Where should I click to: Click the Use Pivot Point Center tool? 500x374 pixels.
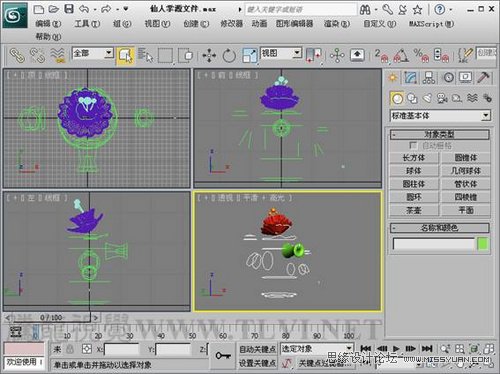point(313,55)
